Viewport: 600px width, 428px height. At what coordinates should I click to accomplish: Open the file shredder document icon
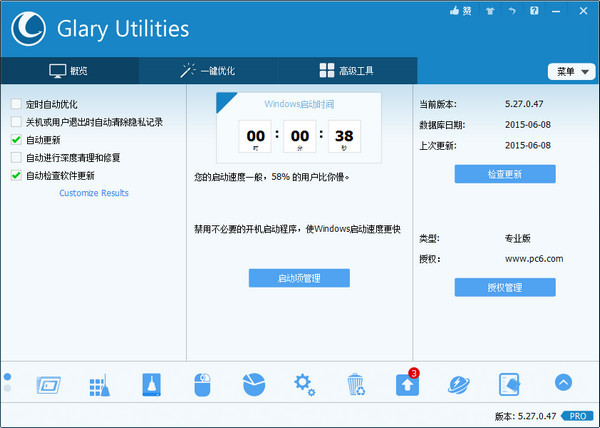(x=510, y=385)
